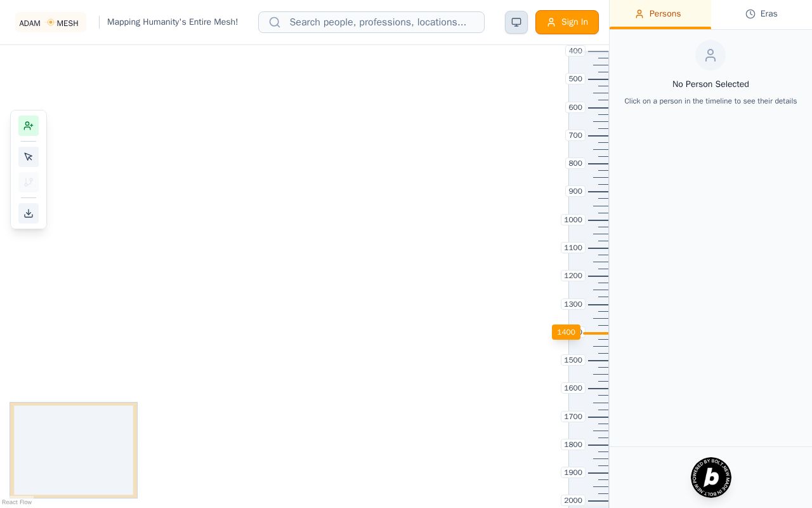Click year 1700 on the timeline

coord(573,417)
